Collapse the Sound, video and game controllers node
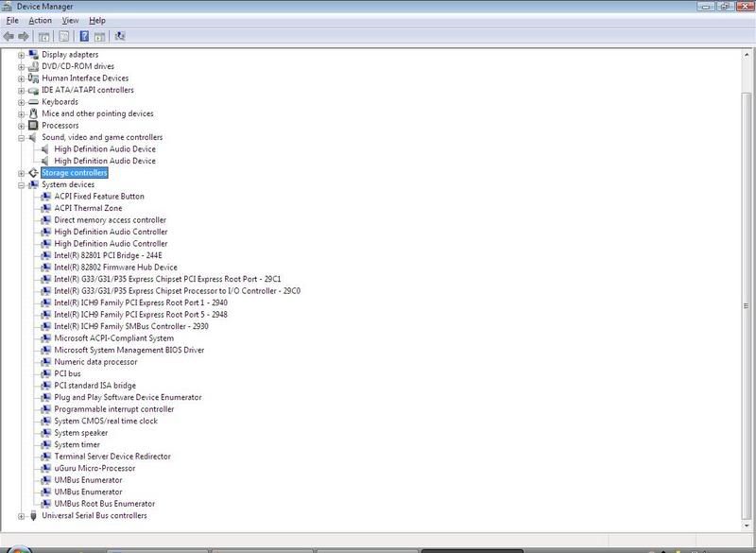 [x=21, y=138]
